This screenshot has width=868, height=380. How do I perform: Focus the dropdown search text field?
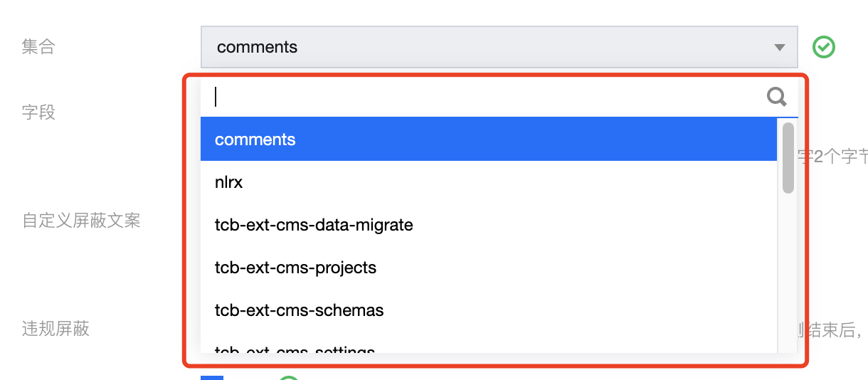tap(484, 97)
